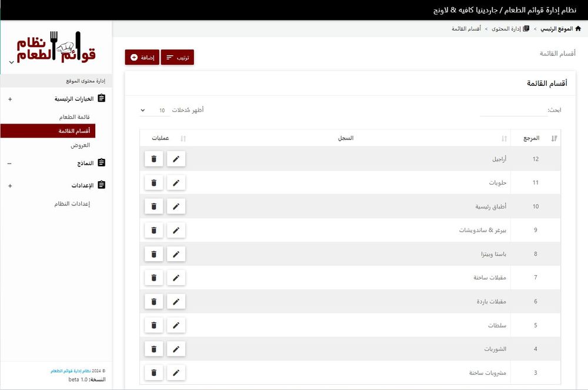Select العروض from the sidebar menu

(80, 145)
